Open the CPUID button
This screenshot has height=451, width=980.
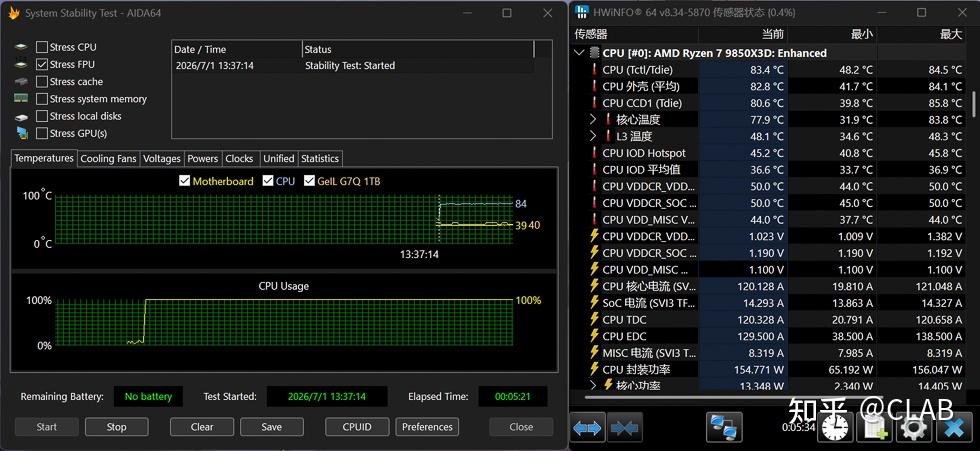tap(357, 427)
